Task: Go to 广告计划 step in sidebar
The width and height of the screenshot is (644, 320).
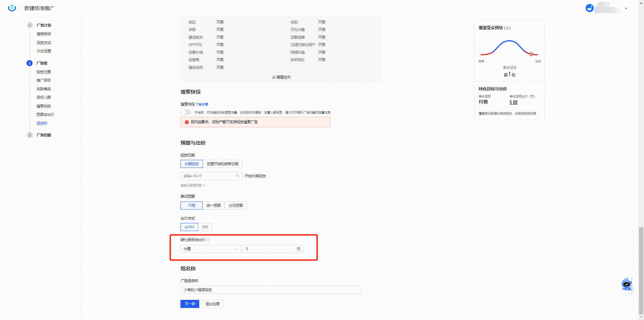Action: point(44,25)
